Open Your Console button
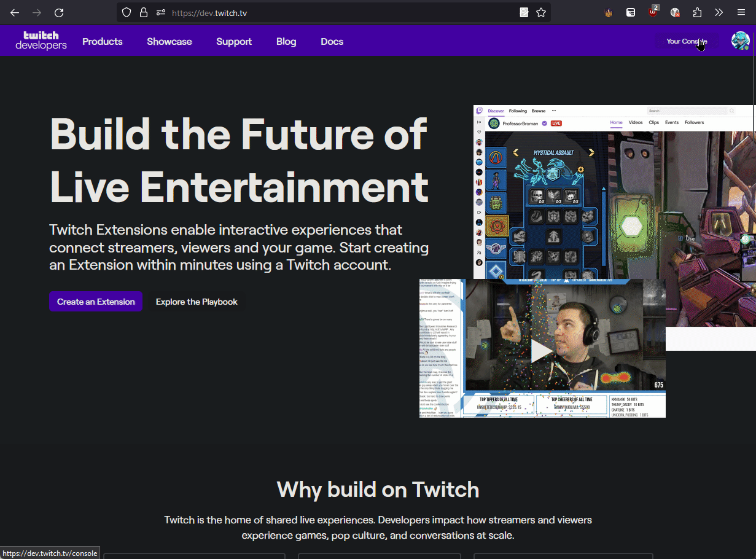 687,41
